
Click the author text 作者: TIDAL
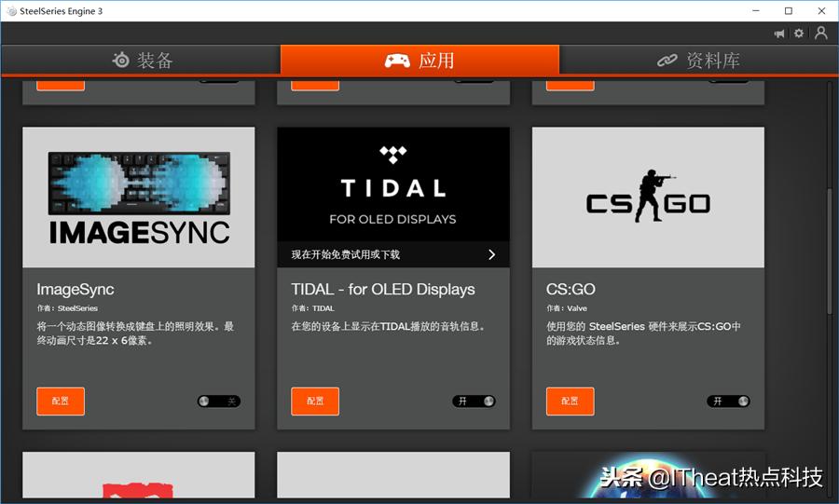(x=313, y=308)
